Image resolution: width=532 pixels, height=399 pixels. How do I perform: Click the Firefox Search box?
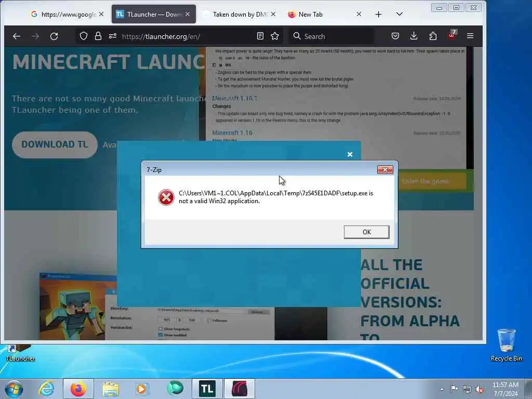coord(331,36)
